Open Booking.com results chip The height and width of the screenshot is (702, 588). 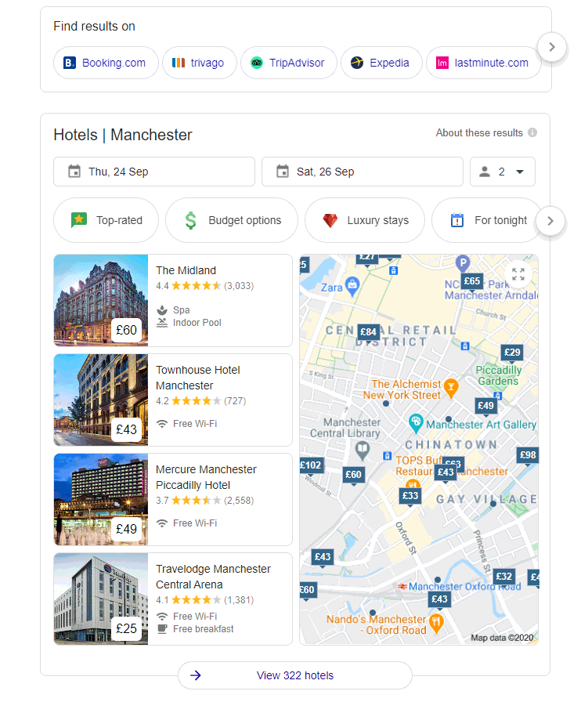(x=106, y=63)
